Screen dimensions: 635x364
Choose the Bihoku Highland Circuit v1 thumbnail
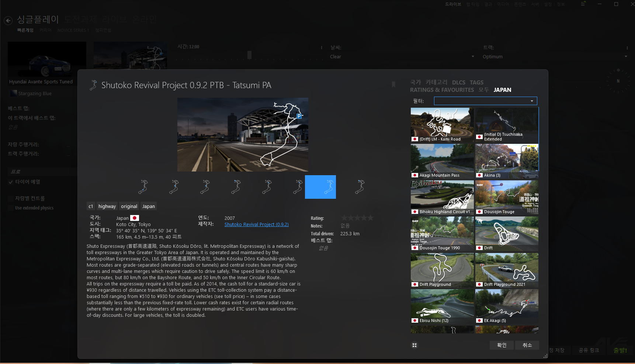[x=442, y=198]
